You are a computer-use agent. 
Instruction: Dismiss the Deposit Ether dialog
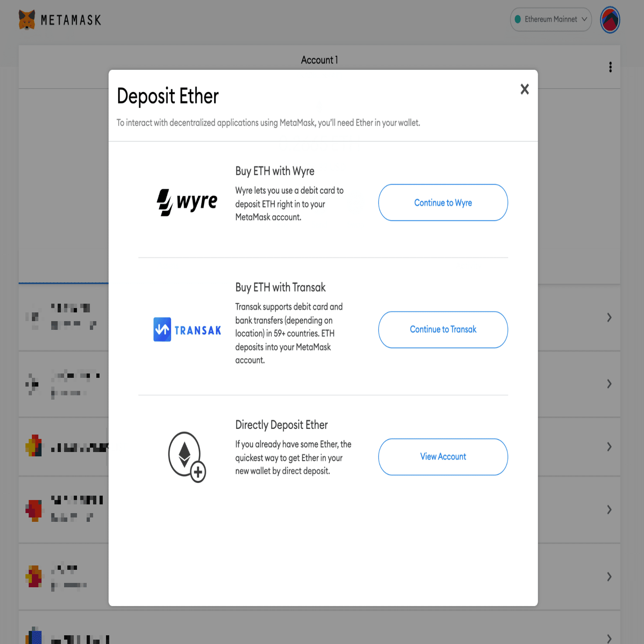[x=524, y=89]
